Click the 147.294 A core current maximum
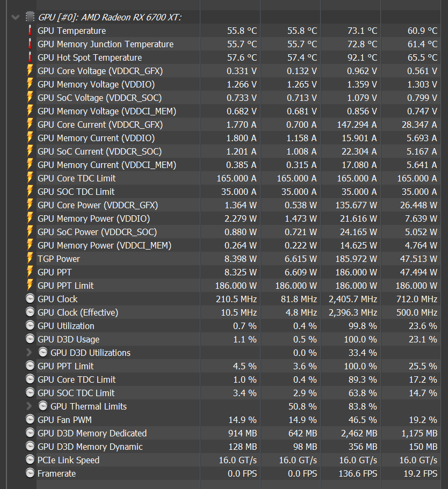Viewport: 448px width, 489px height. 357,125
